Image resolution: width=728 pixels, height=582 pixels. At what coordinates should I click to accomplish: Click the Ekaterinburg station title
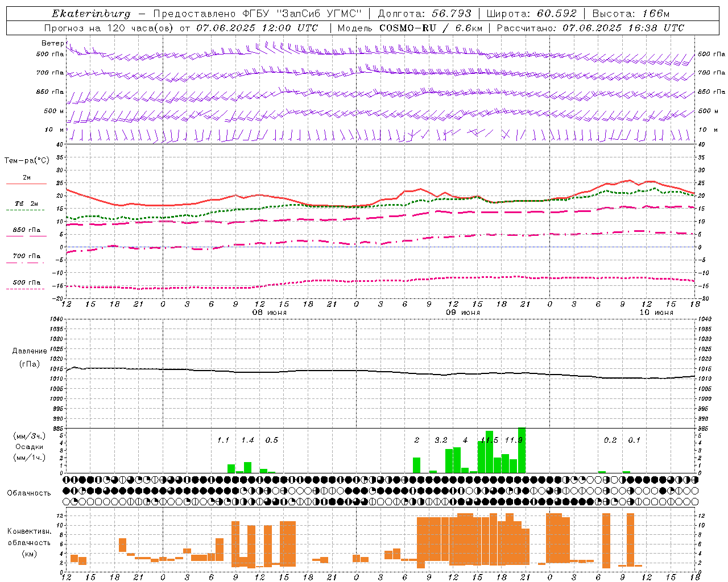(x=91, y=14)
